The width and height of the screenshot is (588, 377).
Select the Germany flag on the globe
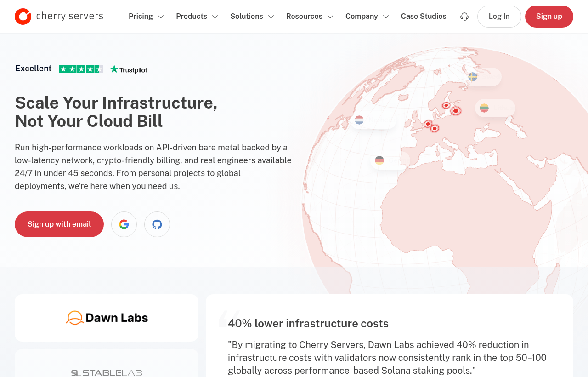(x=379, y=160)
